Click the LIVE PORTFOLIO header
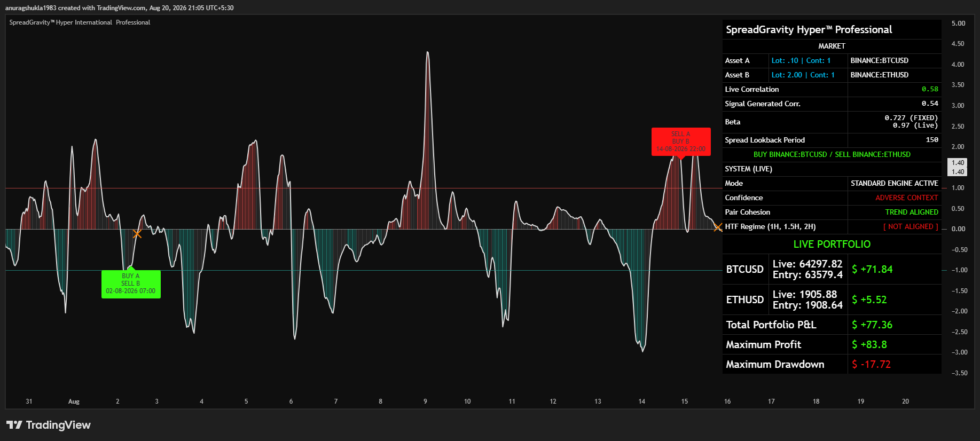This screenshot has width=980, height=441. coord(832,245)
